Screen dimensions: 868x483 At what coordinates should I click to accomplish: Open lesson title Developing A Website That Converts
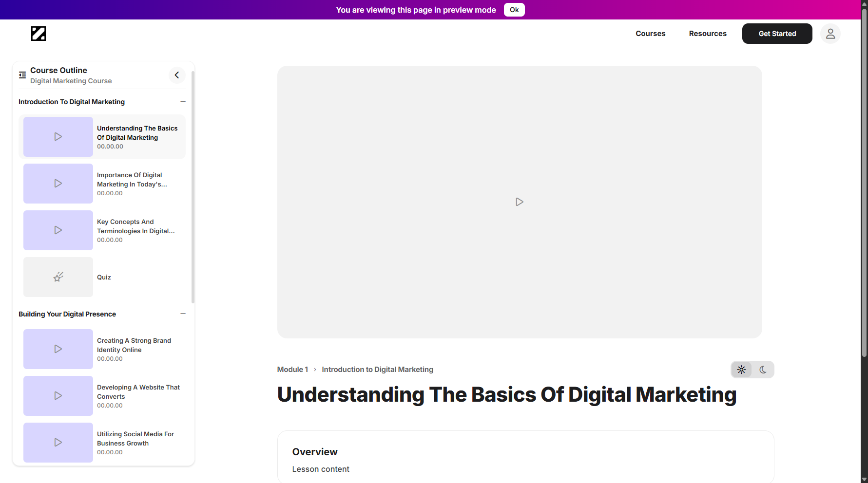(138, 392)
